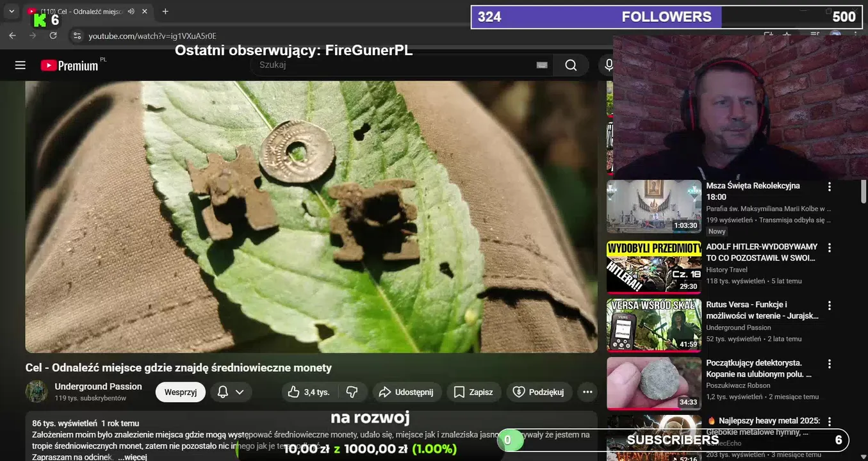Open menu for ADOLF HITLER-WYDOBYWAMY video

point(830,248)
